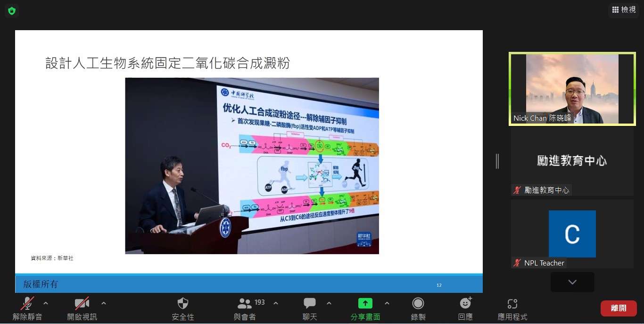Select Nick Chan's video thumbnail
The height and width of the screenshot is (324, 644).
click(572, 89)
